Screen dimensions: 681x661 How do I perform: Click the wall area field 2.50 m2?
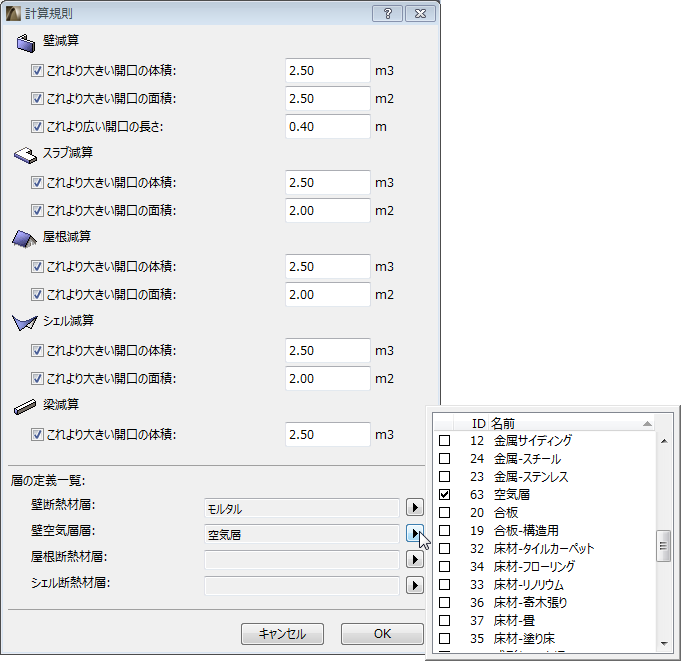tap(328, 99)
